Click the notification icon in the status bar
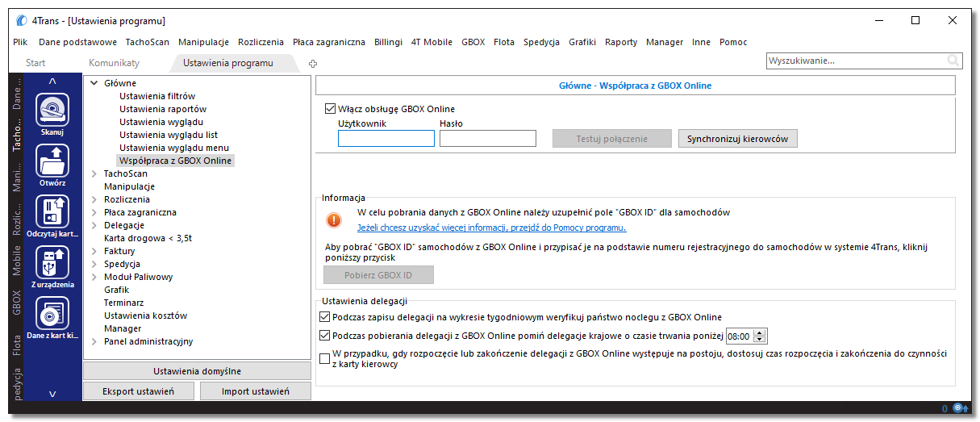980x422 pixels. tap(960, 409)
